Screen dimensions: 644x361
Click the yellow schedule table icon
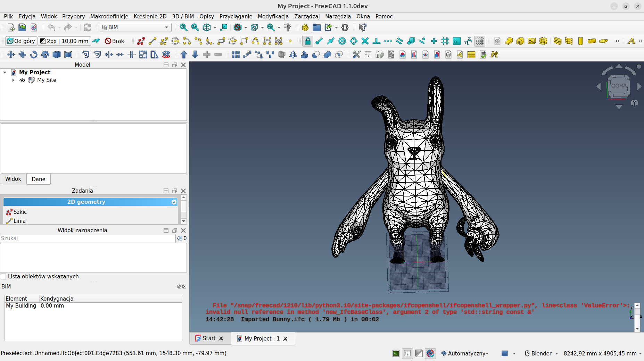(471, 54)
